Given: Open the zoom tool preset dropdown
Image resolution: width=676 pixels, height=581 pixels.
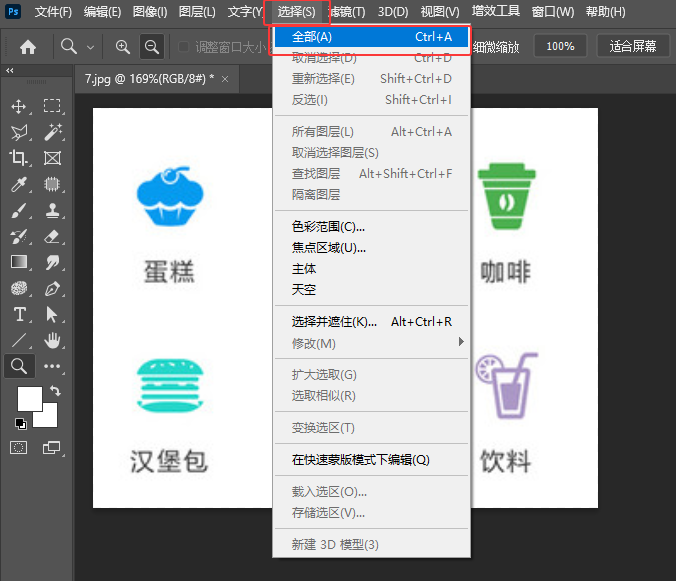Looking at the screenshot, I should pos(91,47).
